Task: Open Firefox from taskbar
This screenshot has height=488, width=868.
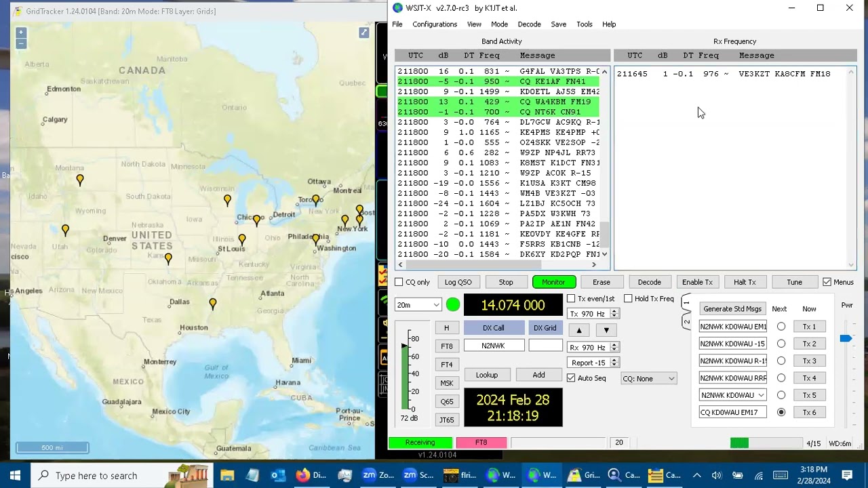Action: coord(311,475)
